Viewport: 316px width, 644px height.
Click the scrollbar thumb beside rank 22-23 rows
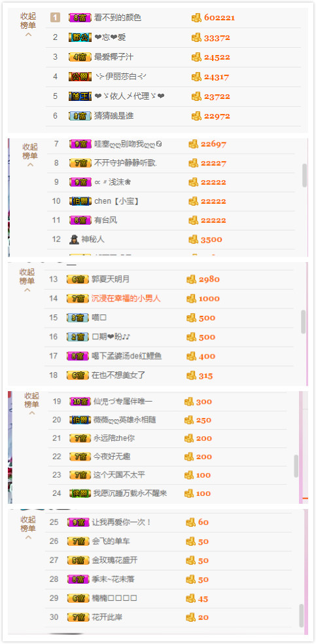(296, 466)
